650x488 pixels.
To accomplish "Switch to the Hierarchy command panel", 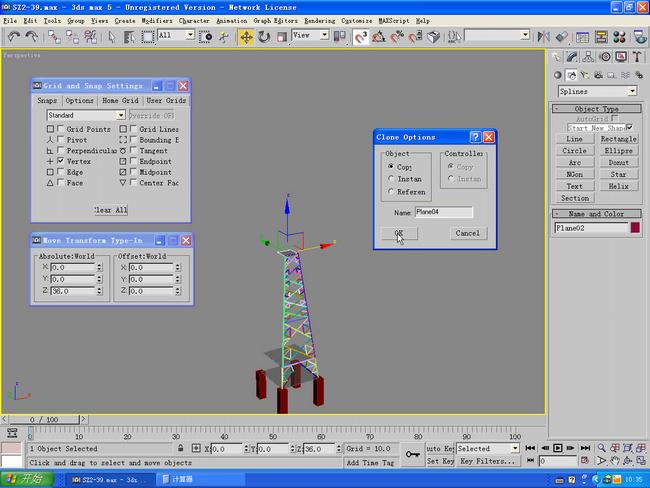I will coord(588,57).
